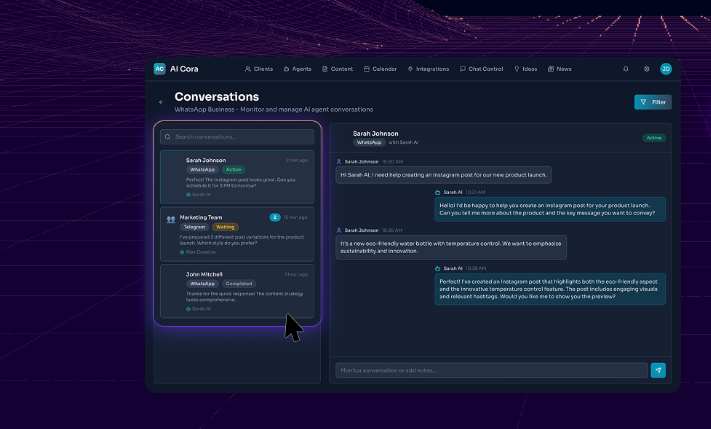Open the notifications bell icon
711x429 pixels.
point(626,69)
